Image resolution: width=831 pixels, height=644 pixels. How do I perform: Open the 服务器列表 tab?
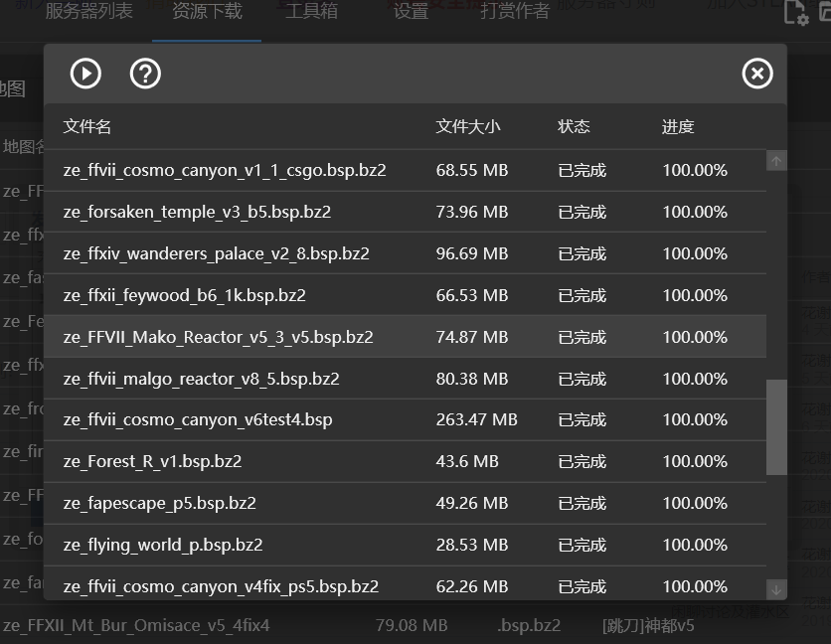pos(88,11)
